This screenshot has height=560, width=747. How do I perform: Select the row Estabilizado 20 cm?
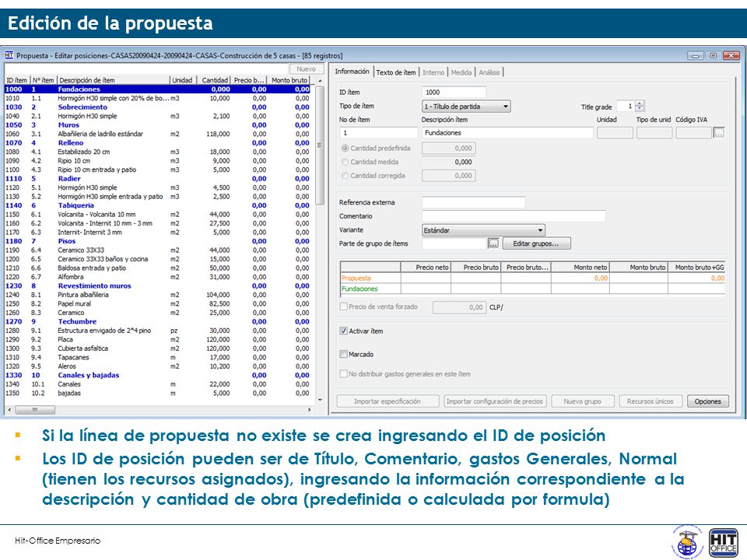[157, 152]
